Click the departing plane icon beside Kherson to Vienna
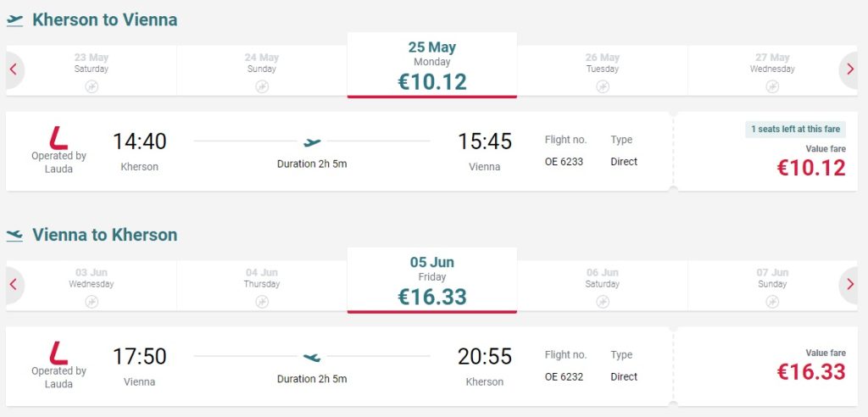 [15, 20]
